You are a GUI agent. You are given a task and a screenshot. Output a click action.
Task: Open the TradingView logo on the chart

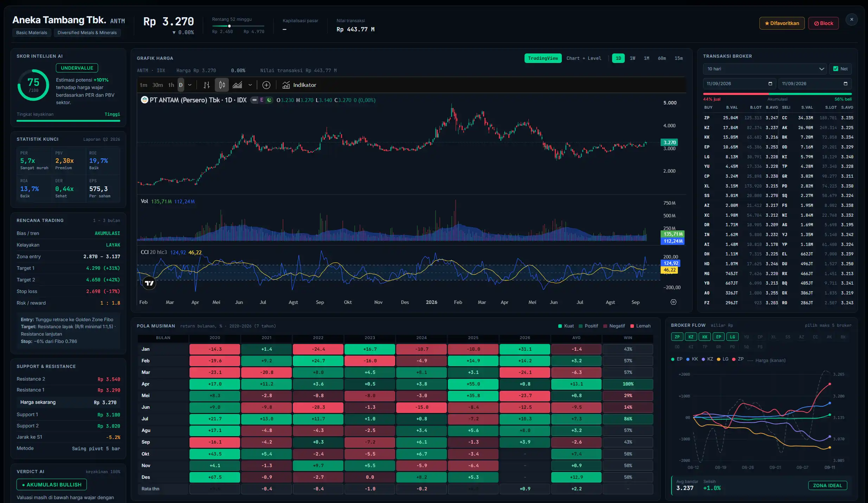(149, 283)
